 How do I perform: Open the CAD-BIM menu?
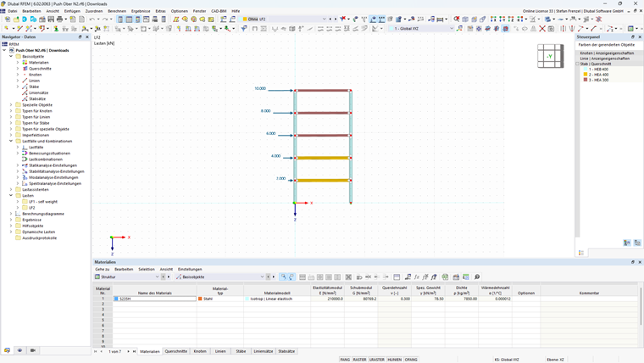click(219, 11)
